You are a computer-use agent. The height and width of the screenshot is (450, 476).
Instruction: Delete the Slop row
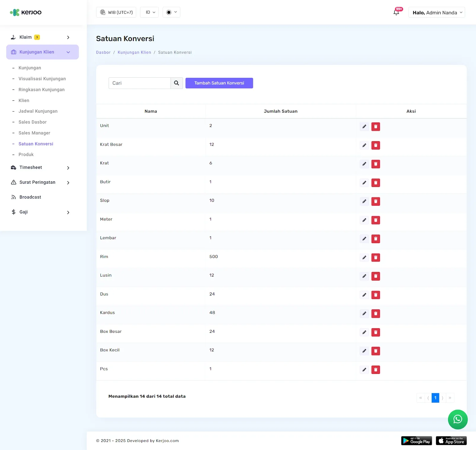(376, 202)
